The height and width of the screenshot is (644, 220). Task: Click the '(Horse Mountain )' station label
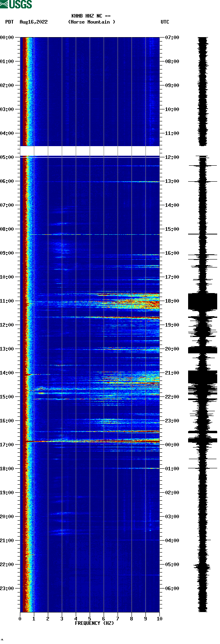92,22
